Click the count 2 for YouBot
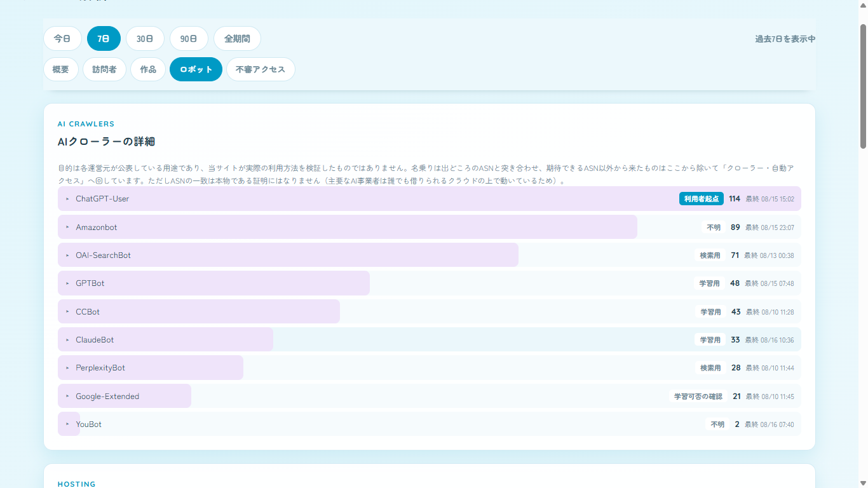Screen dimensions: 868x488 coord(737,424)
